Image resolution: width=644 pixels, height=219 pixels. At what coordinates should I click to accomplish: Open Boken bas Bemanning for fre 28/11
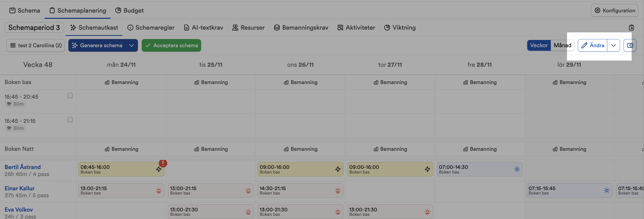[x=480, y=82]
